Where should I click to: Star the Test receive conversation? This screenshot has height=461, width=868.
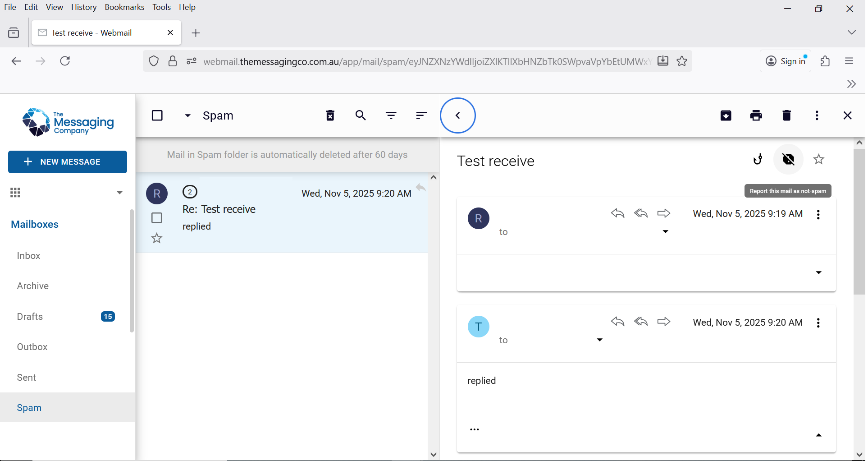click(819, 159)
